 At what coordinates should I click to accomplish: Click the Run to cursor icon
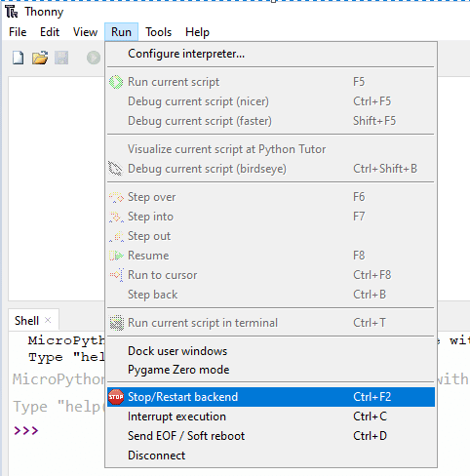116,275
